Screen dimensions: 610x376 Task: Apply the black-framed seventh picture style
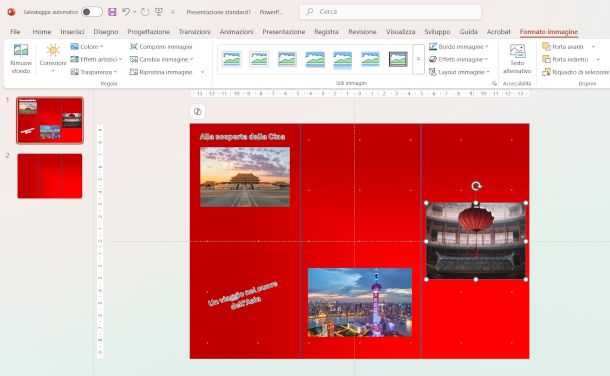coord(398,59)
